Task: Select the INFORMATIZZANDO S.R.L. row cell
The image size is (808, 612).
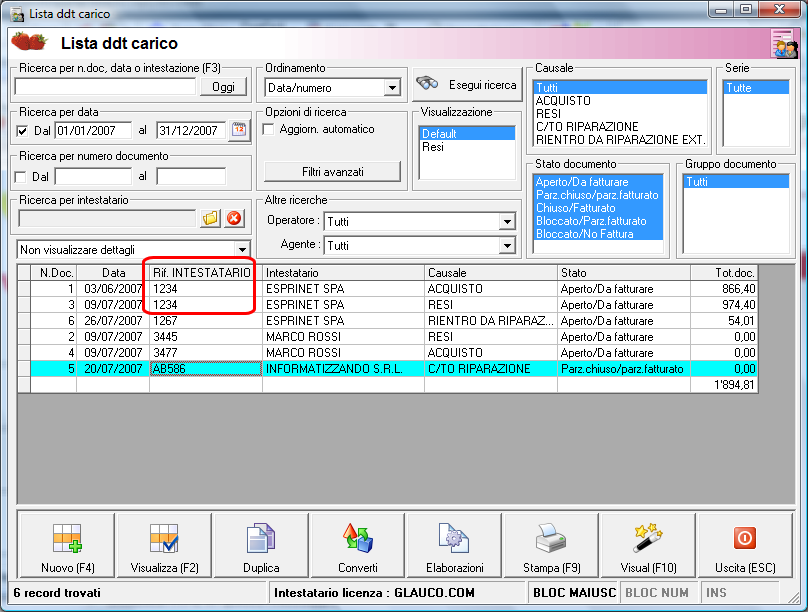Action: tap(343, 369)
